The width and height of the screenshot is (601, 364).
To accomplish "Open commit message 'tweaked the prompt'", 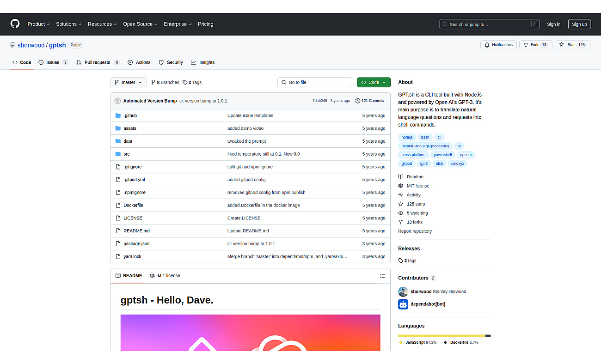I will coord(246,141).
